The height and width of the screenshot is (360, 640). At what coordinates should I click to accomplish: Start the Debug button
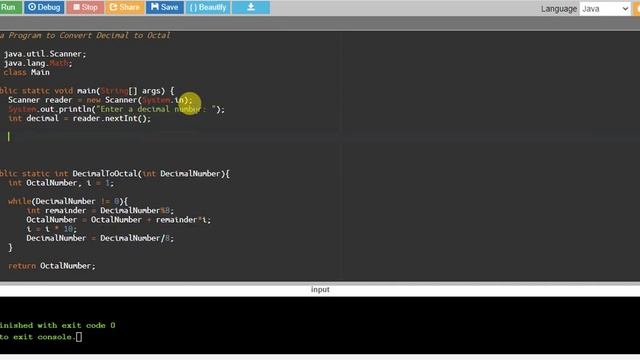click(44, 7)
